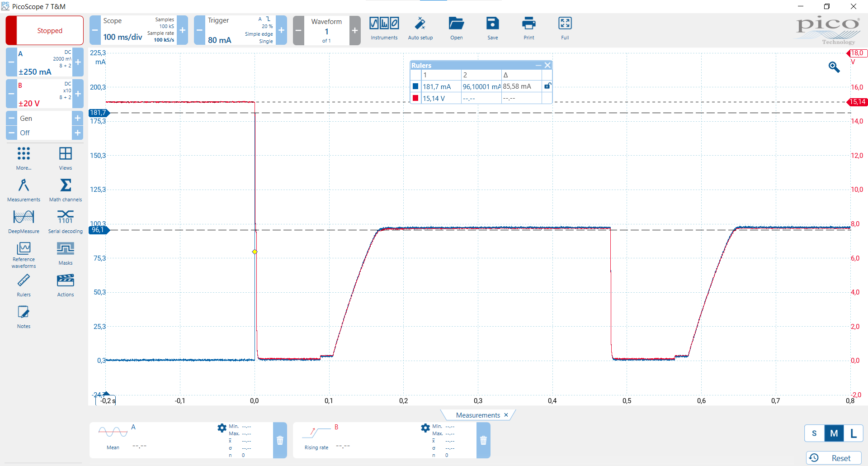Click the zoom magnifier icon on graph
This screenshot has width=868, height=466.
coord(834,67)
